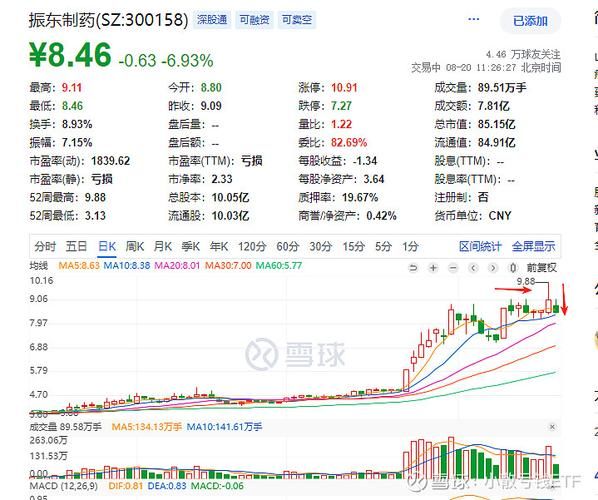
Task: Click the MA10:8.38 indicator label
Action: point(127,265)
